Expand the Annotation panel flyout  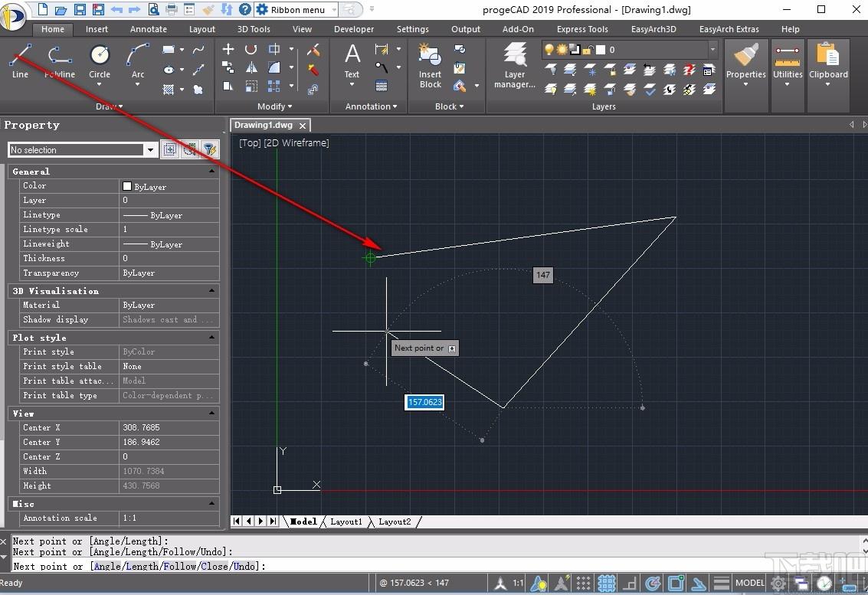[x=371, y=106]
